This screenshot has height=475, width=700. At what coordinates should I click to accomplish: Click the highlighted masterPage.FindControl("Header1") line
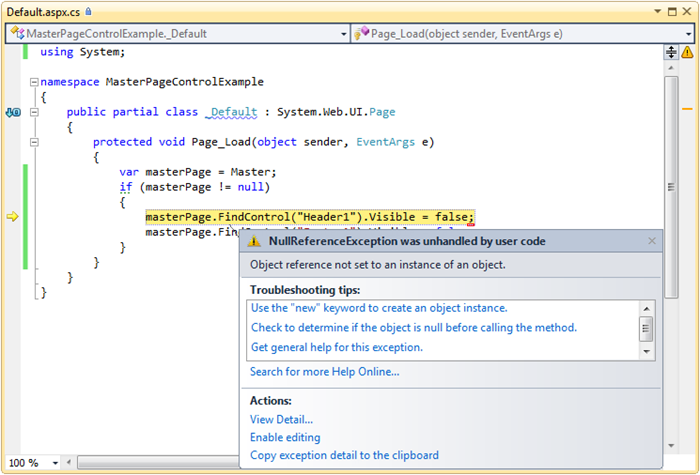click(x=310, y=217)
